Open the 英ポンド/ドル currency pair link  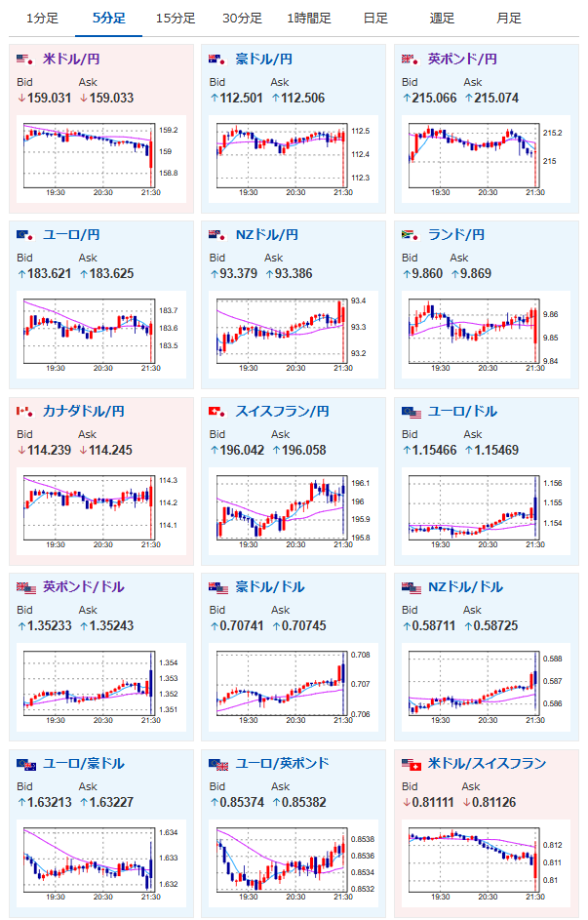tap(84, 586)
